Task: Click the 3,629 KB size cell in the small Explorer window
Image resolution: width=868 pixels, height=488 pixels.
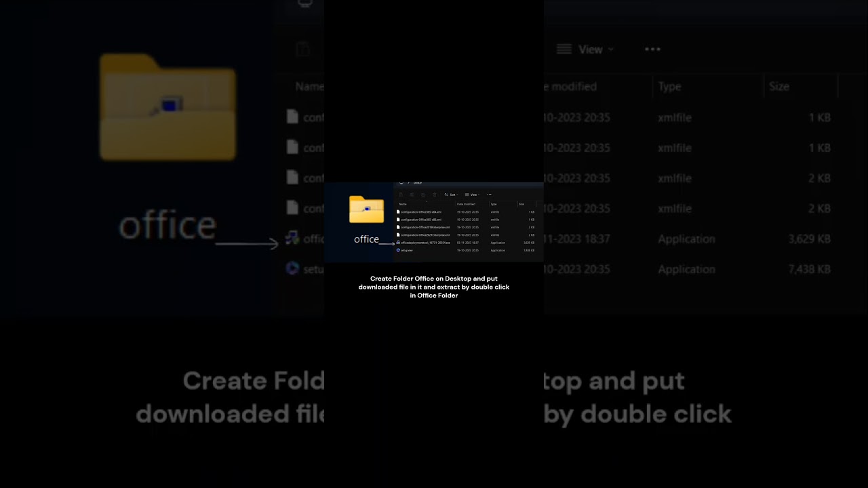Action: 529,243
